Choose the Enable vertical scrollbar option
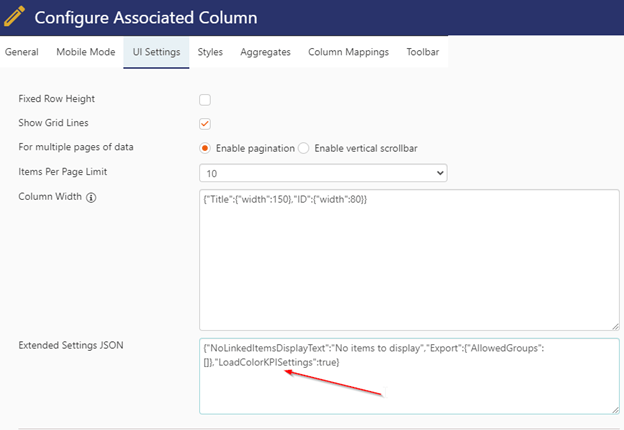624x430 pixels. click(x=304, y=148)
